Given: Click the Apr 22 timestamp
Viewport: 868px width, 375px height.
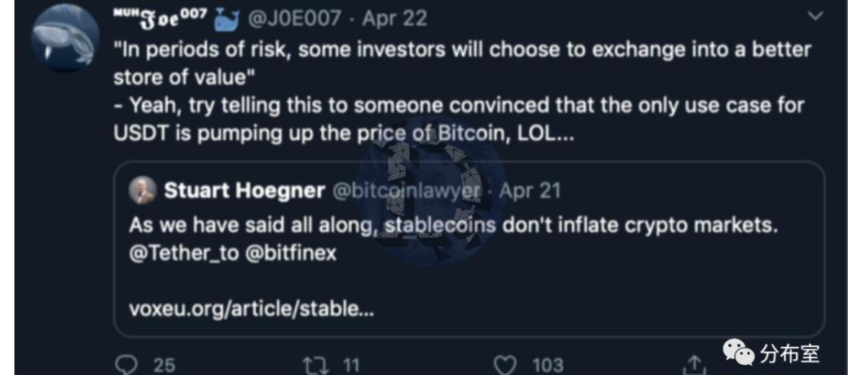Looking at the screenshot, I should coord(394,19).
